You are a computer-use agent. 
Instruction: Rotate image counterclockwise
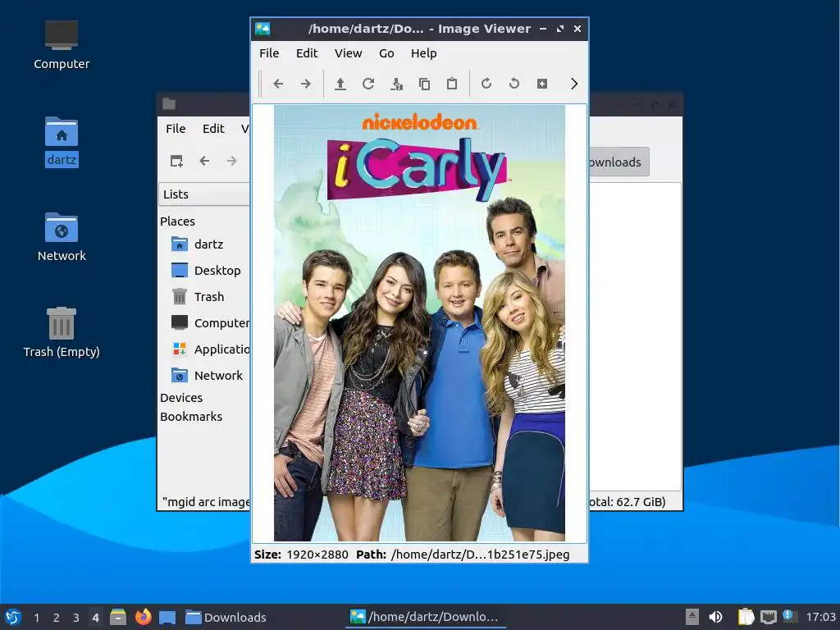pos(514,84)
